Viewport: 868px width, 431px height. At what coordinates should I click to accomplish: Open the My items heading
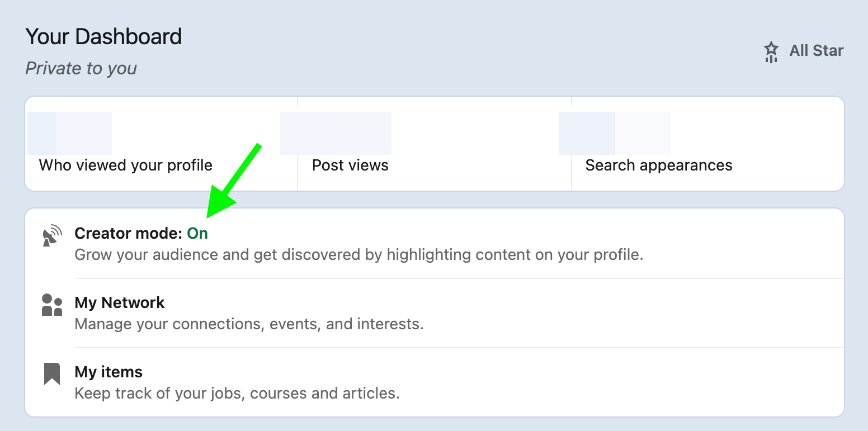pyautogui.click(x=108, y=372)
